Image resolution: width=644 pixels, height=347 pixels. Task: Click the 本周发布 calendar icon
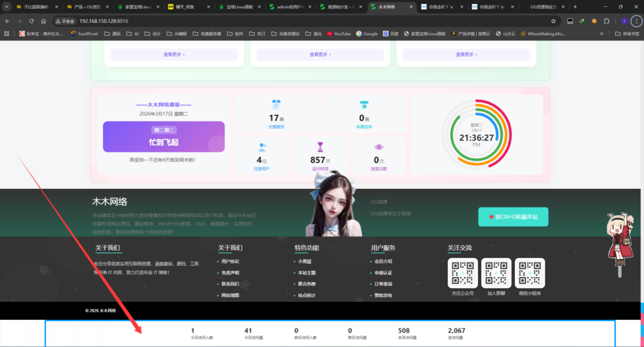364,105
